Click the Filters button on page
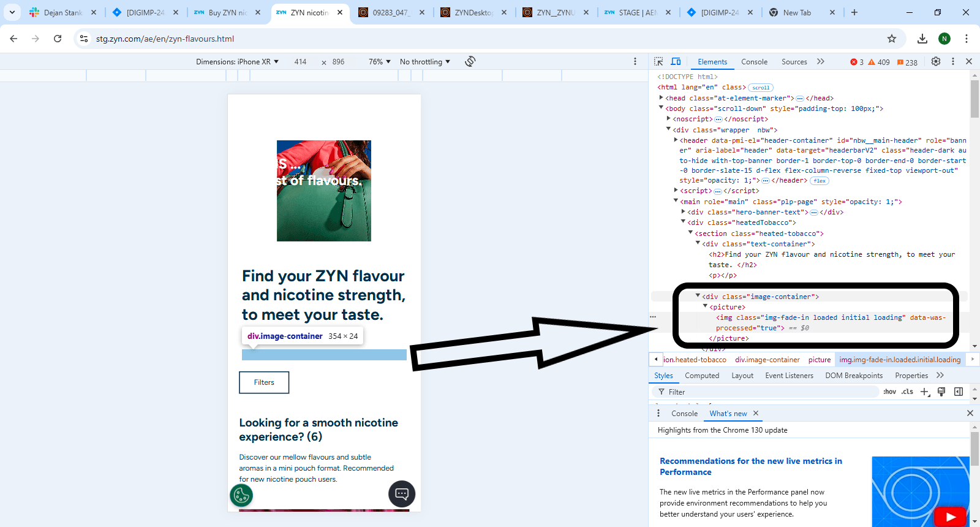The height and width of the screenshot is (527, 980). (264, 382)
